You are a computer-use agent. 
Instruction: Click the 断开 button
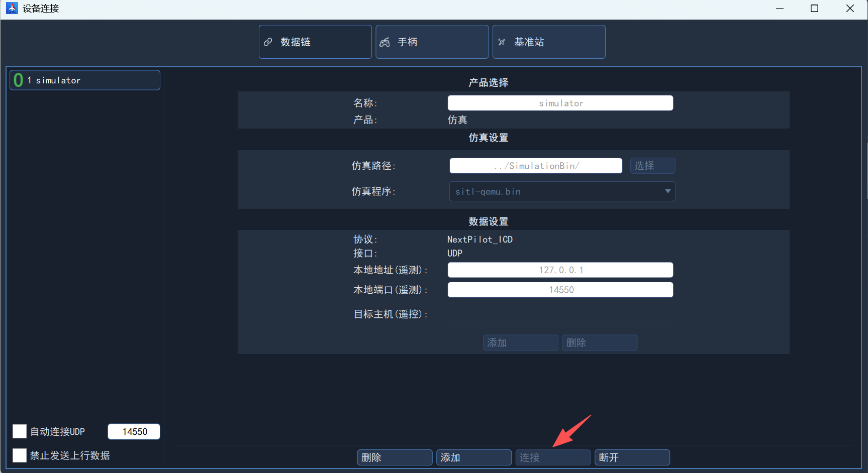pyautogui.click(x=632, y=457)
